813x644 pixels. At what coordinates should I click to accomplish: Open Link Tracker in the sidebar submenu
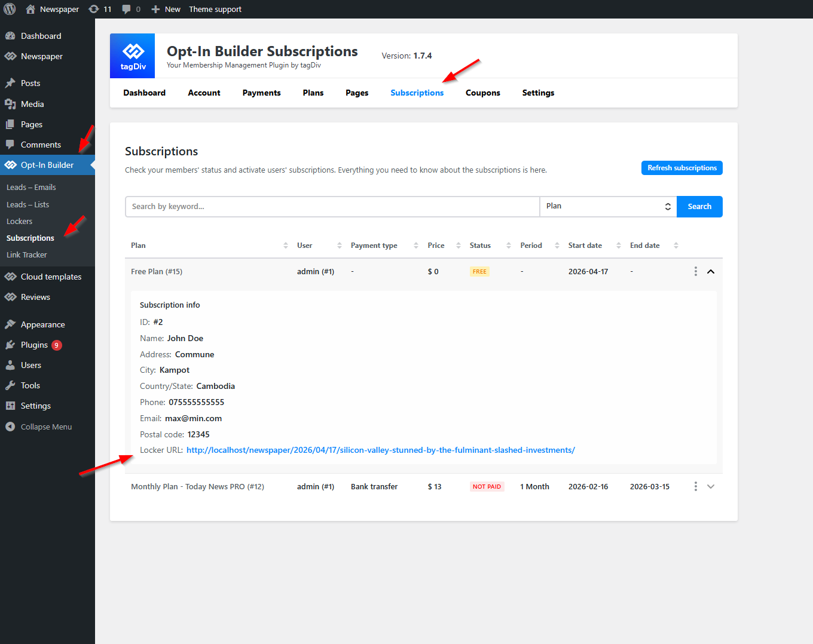27,254
